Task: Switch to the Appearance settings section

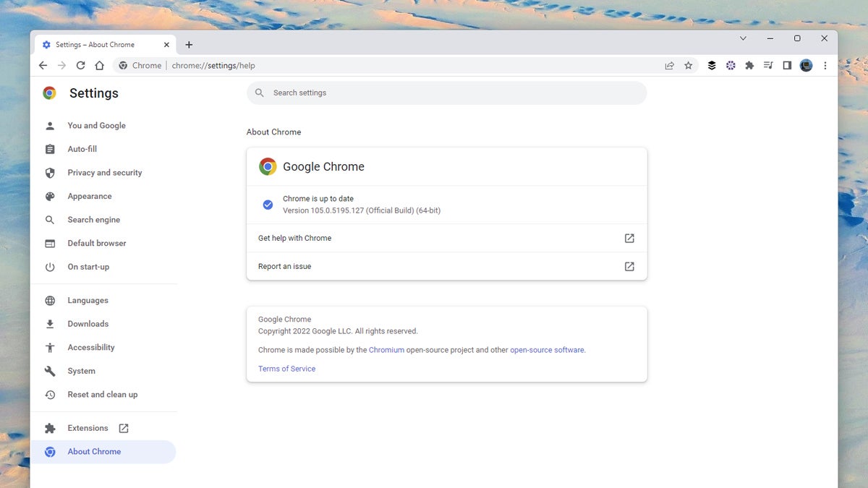Action: (x=90, y=196)
